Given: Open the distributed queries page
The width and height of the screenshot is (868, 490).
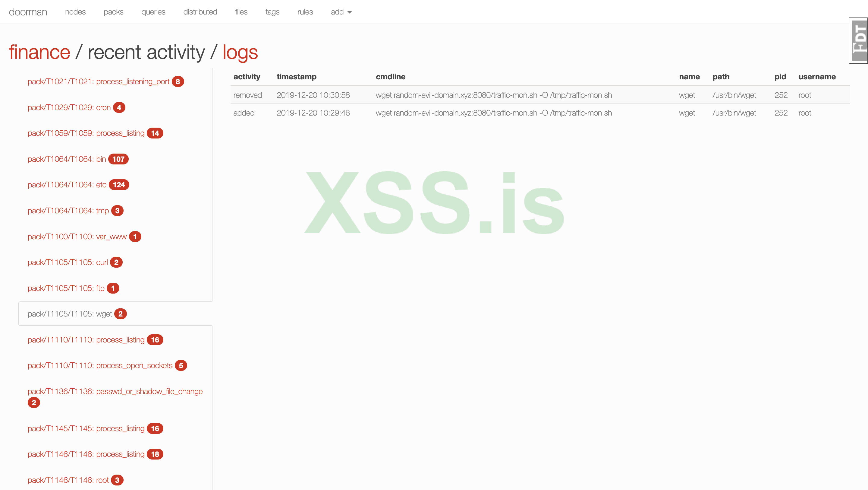Looking at the screenshot, I should (200, 12).
